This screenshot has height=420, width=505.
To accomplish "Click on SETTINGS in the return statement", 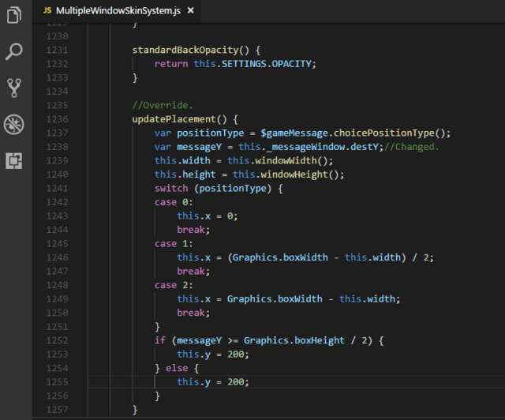I will coord(244,64).
